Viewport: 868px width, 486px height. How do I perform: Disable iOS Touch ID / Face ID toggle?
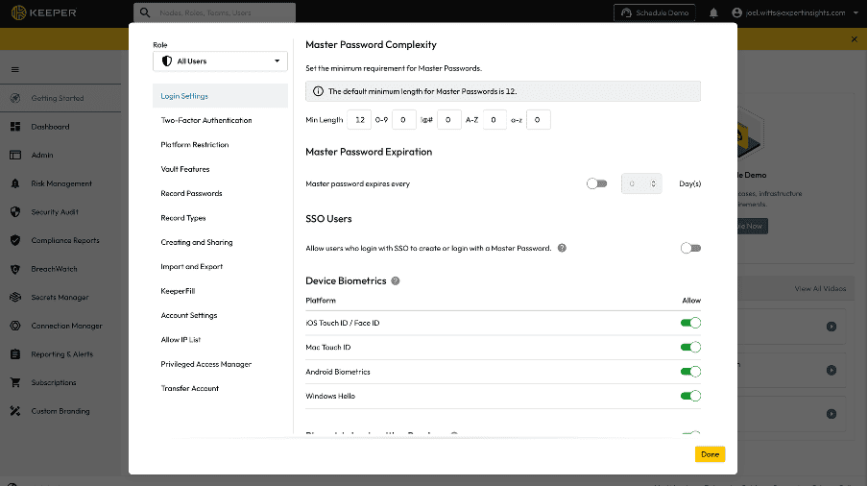click(x=691, y=323)
